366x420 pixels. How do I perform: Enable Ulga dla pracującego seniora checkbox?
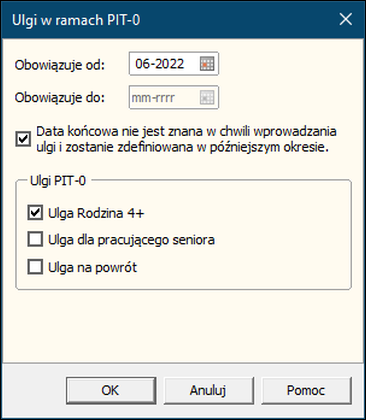click(35, 239)
